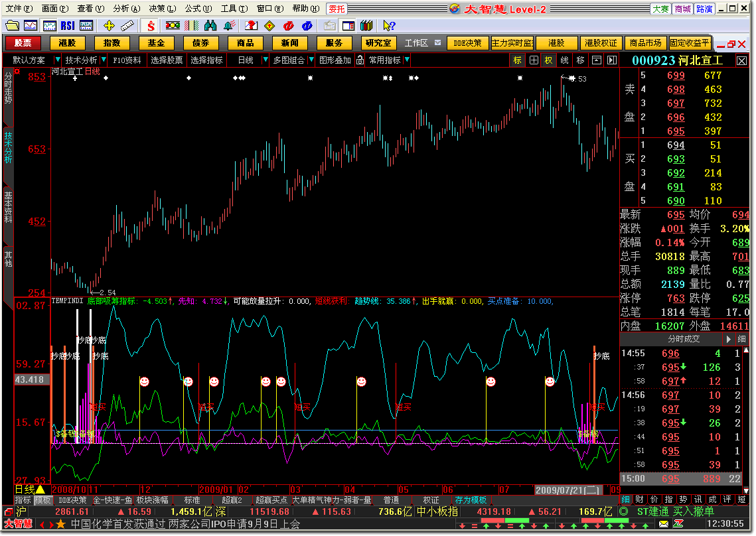Click the cursor question mark help icon

coord(389,26)
